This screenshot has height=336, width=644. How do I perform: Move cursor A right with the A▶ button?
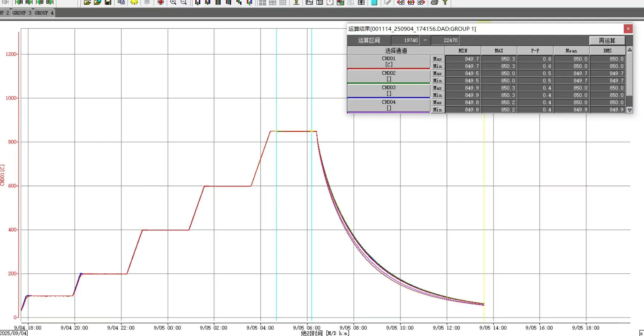click(29, 2)
